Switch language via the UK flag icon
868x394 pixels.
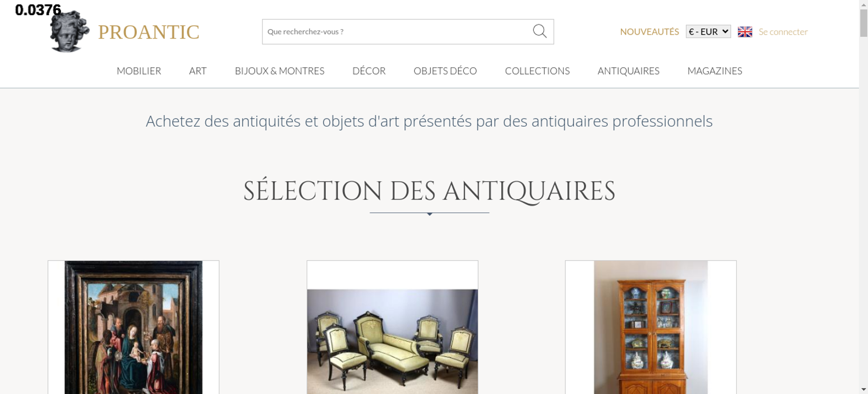745,32
